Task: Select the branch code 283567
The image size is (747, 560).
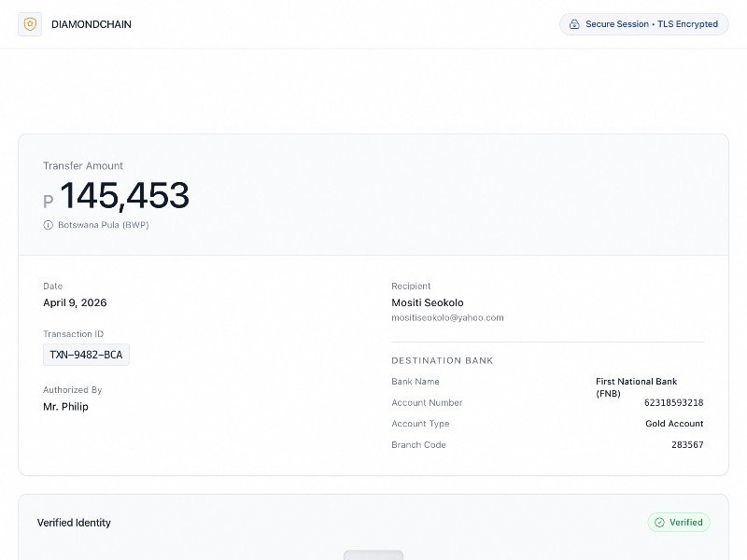Action: pyautogui.click(x=687, y=445)
